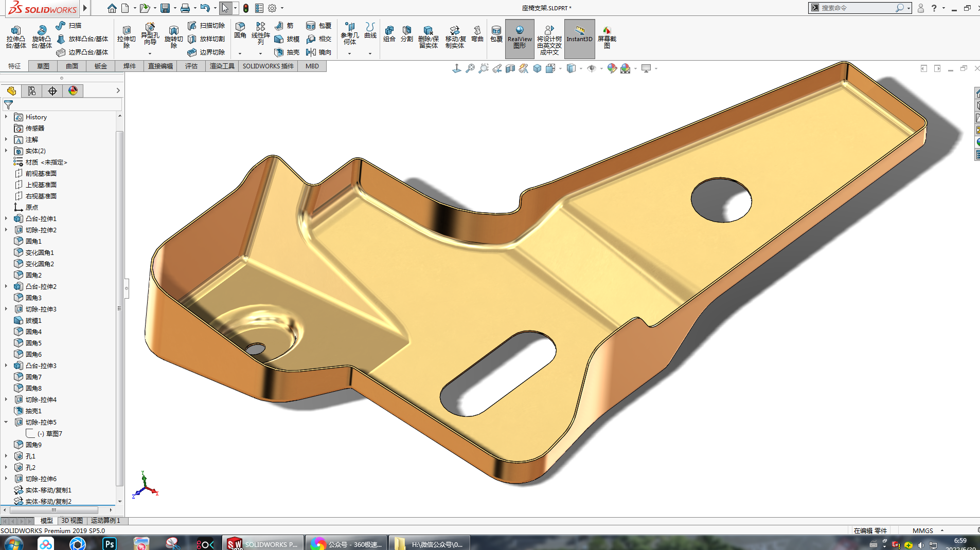Switch to the 草图 sketch tab
This screenshot has height=550, width=980.
[43, 66]
